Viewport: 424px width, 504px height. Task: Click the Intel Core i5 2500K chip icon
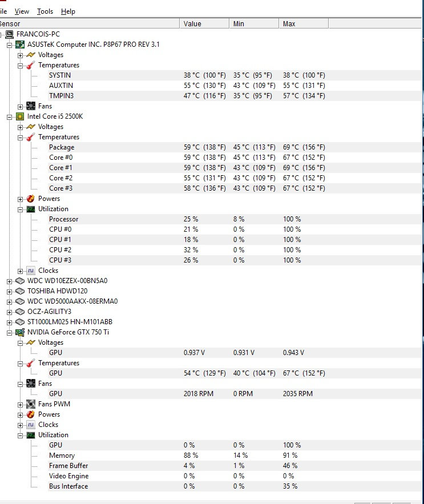(19, 116)
